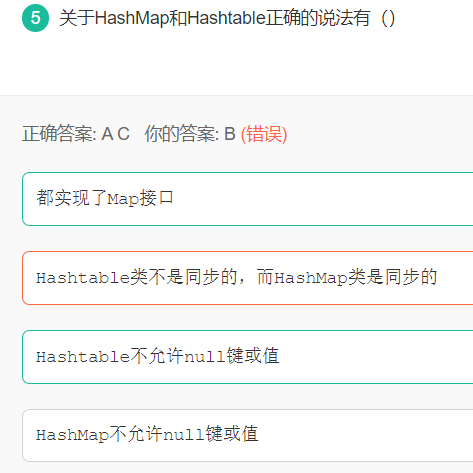
Task: Click the word Map in the first option
Action: pyautogui.click(x=123, y=199)
